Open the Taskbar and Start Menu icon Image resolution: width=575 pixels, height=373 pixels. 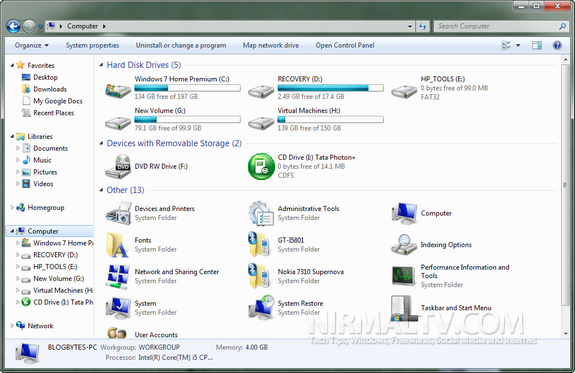click(403, 308)
